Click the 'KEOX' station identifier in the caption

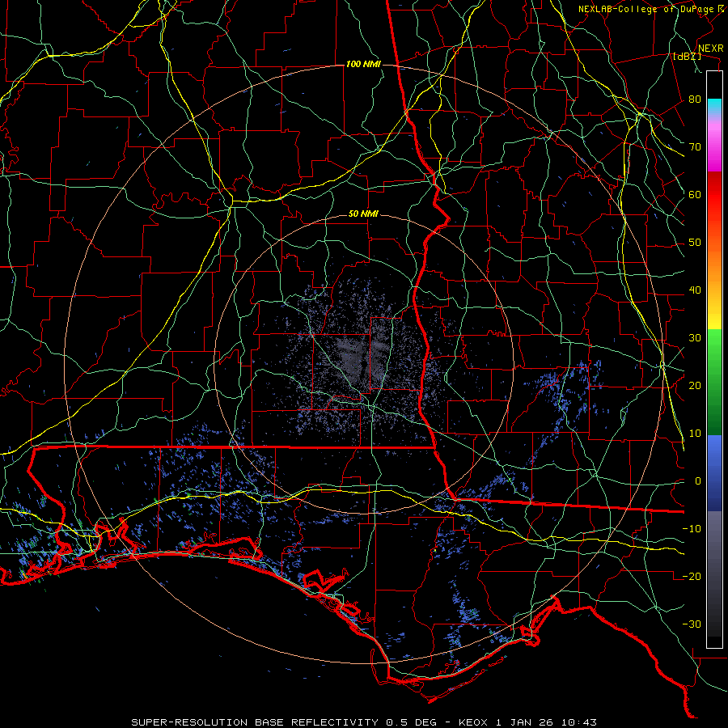[x=473, y=722]
